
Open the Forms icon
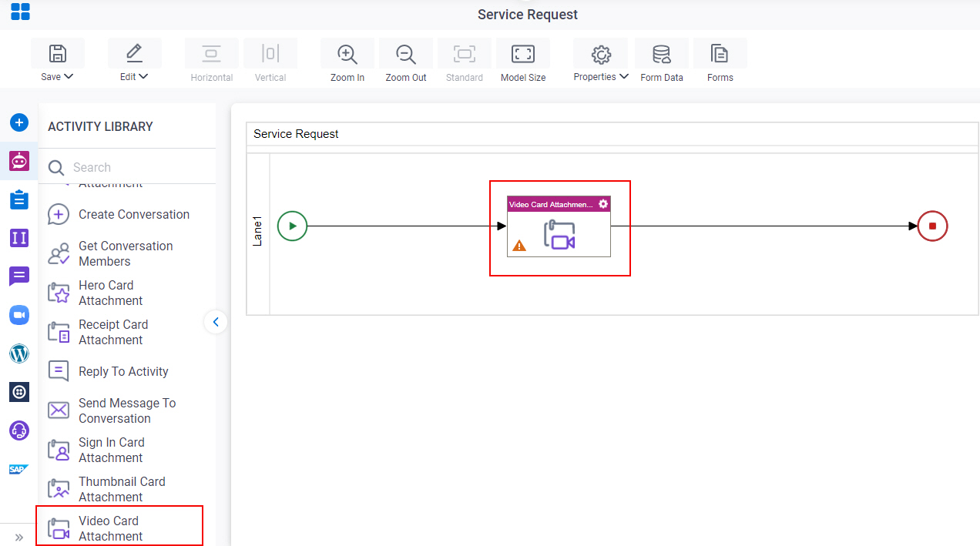pos(720,54)
